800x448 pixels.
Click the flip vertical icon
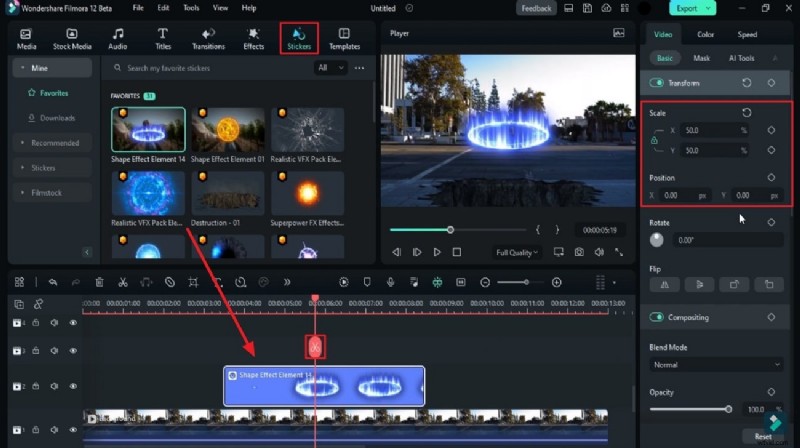click(x=699, y=285)
